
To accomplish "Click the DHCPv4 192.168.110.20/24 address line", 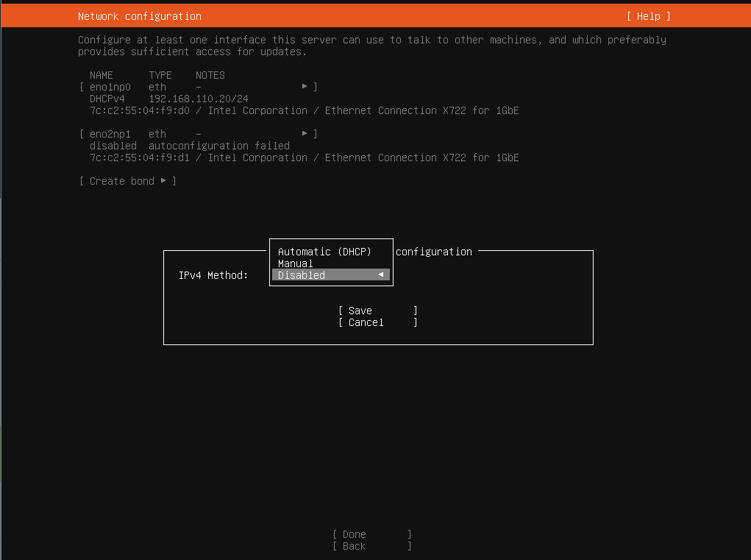I will 169,99.
